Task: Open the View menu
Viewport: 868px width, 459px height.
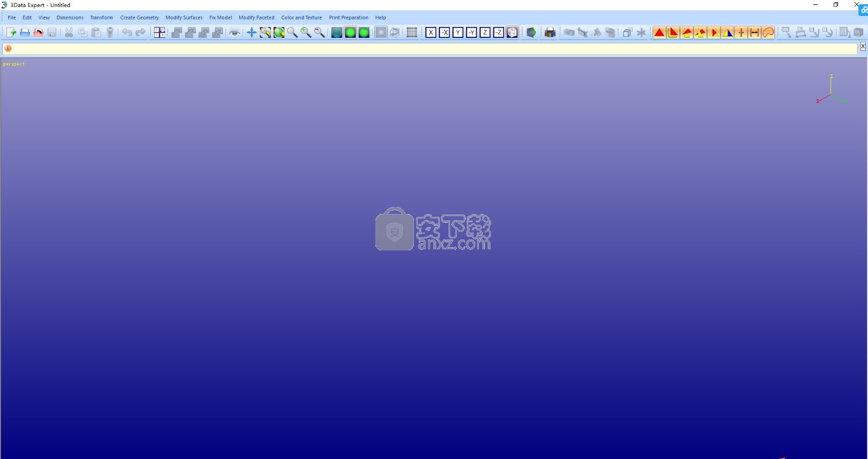Action: (x=44, y=17)
